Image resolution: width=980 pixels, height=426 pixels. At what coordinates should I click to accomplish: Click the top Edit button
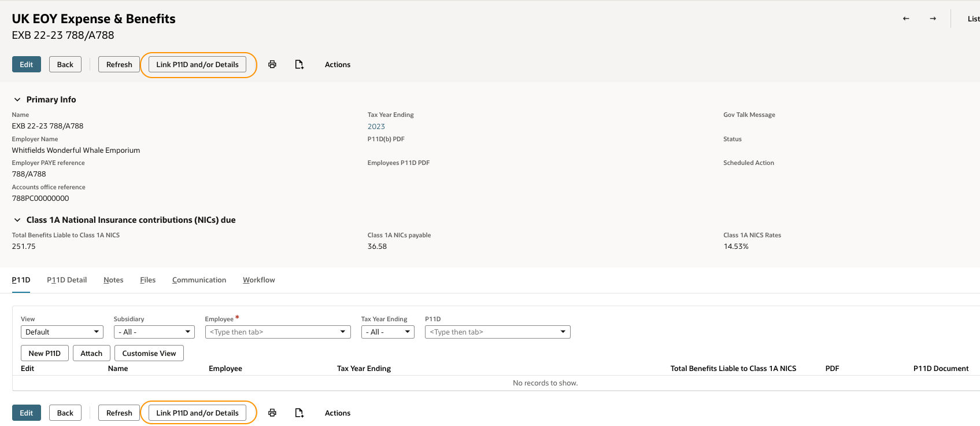27,64
